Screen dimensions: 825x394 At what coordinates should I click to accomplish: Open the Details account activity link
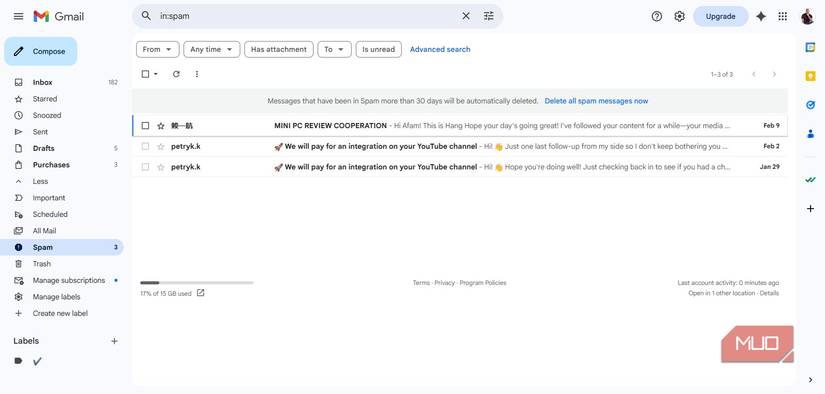pos(769,293)
